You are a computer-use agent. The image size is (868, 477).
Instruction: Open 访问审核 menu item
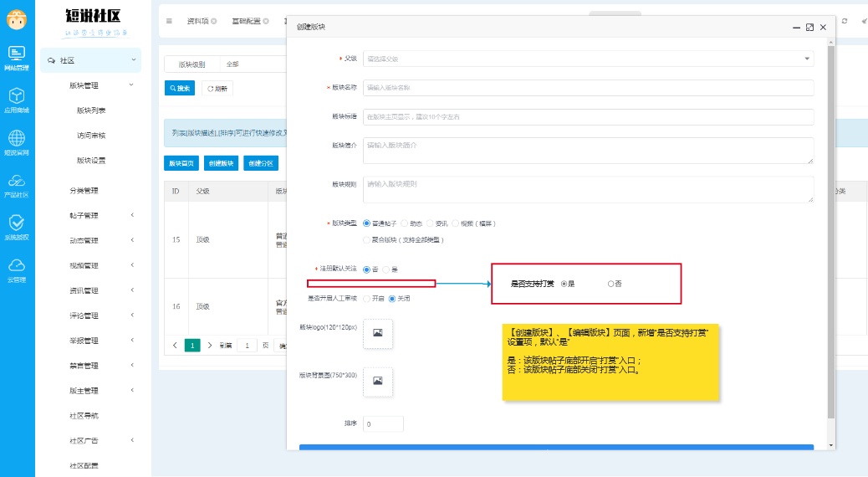tap(91, 136)
